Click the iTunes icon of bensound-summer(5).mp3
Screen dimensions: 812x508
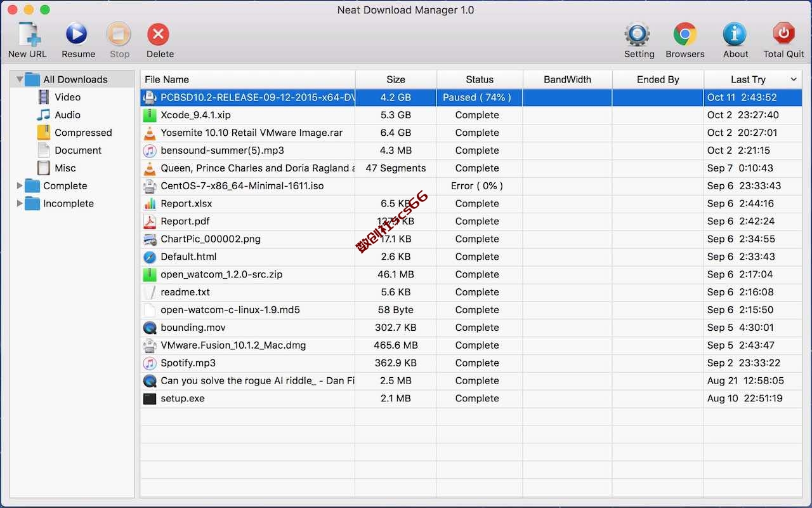(x=150, y=150)
